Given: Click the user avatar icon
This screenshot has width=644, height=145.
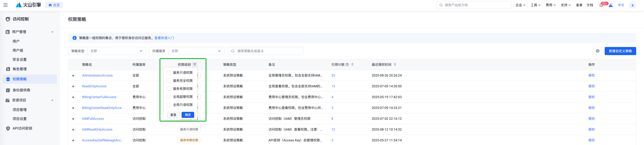Looking at the screenshot, I should (x=633, y=5).
